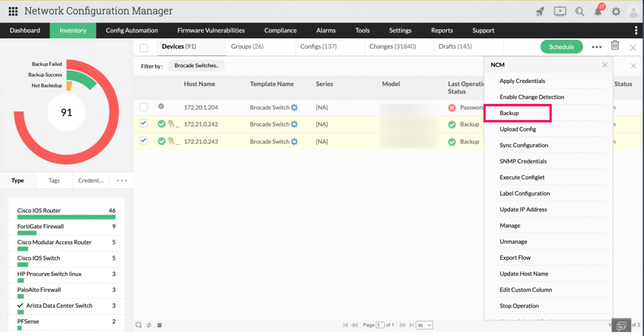Viewport: 644px width, 336px height.
Task: Open the Credent... tab in left panel
Action: [91, 181]
